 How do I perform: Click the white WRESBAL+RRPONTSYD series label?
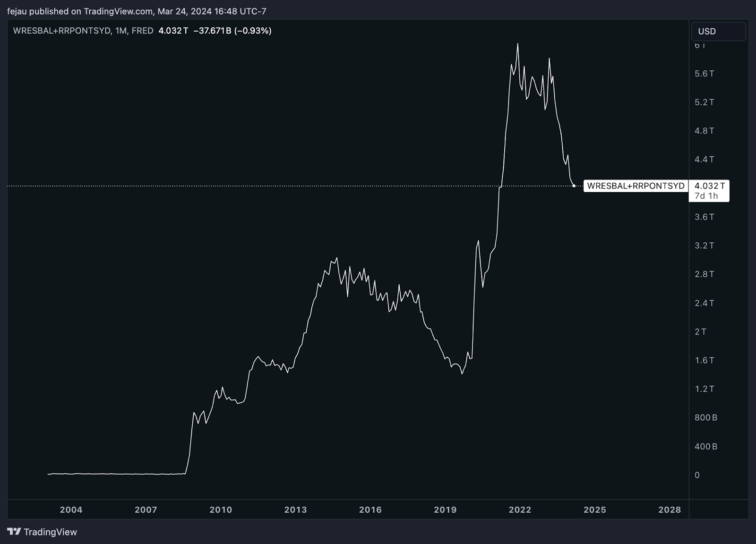636,186
